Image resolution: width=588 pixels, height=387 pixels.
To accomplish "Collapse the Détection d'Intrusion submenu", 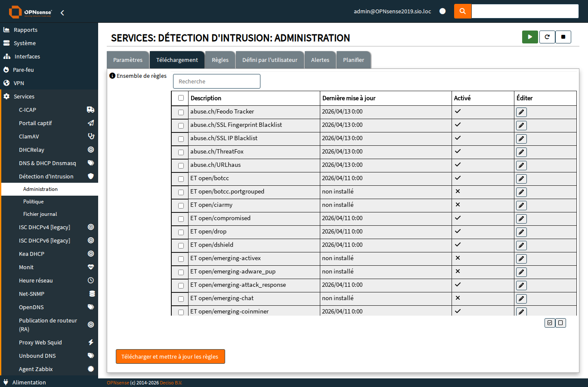I will click(50, 176).
